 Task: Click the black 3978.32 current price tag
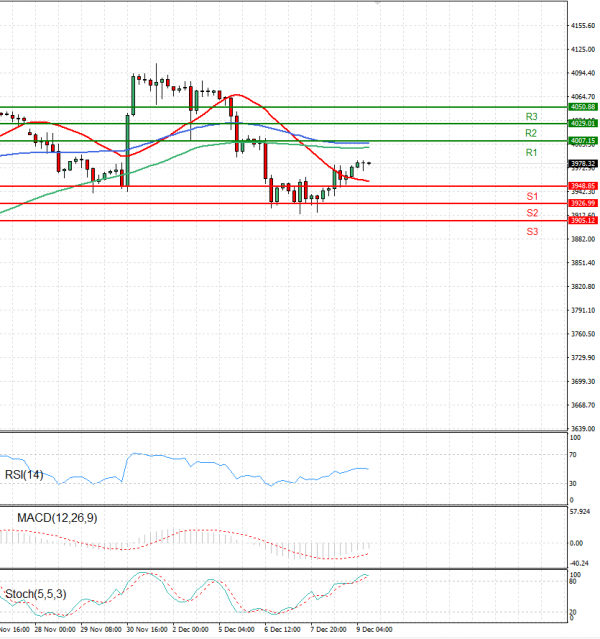583,164
